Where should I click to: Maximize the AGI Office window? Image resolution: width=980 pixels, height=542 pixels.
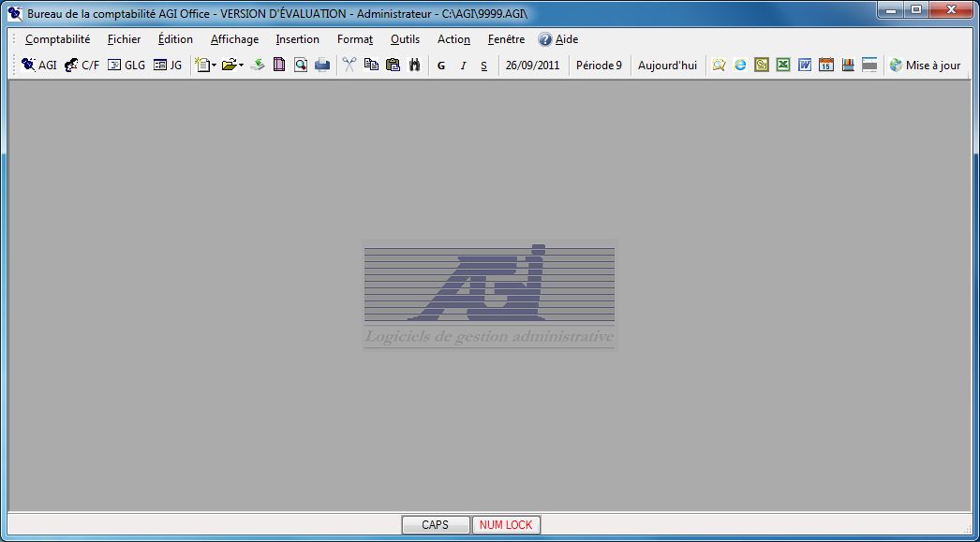click(x=916, y=10)
